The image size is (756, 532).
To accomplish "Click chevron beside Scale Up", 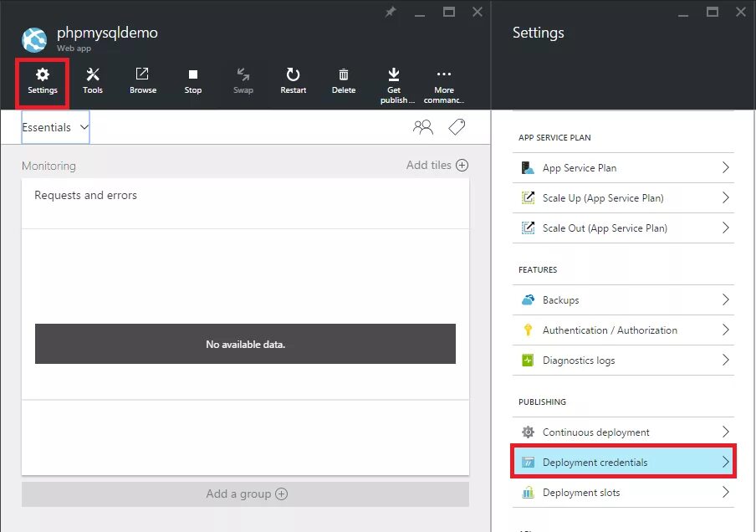I will pyautogui.click(x=726, y=197).
